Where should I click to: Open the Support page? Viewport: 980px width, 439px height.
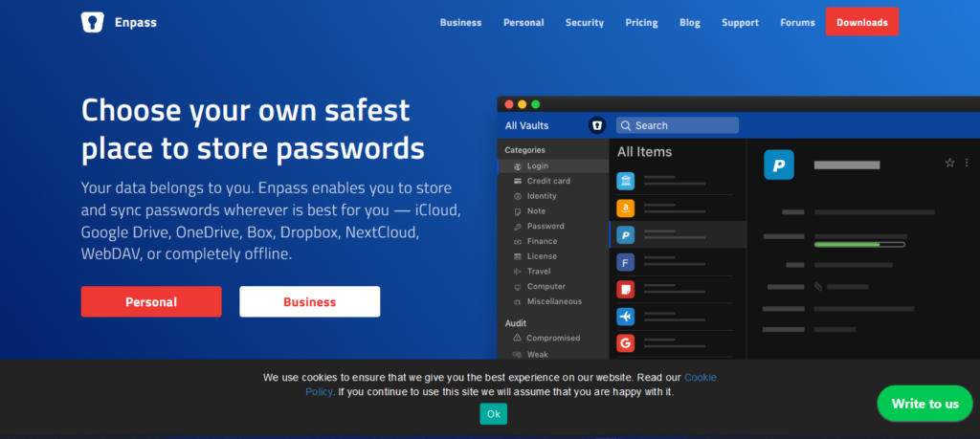coord(740,23)
